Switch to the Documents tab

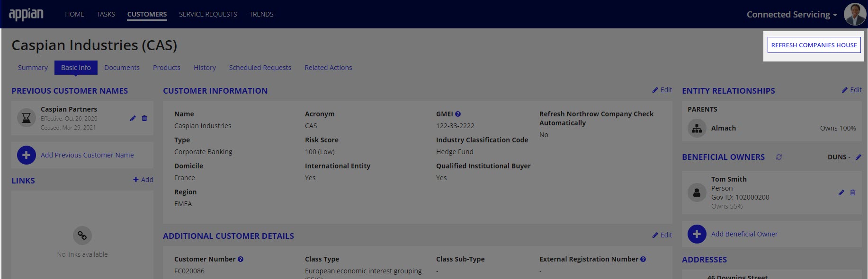point(122,68)
